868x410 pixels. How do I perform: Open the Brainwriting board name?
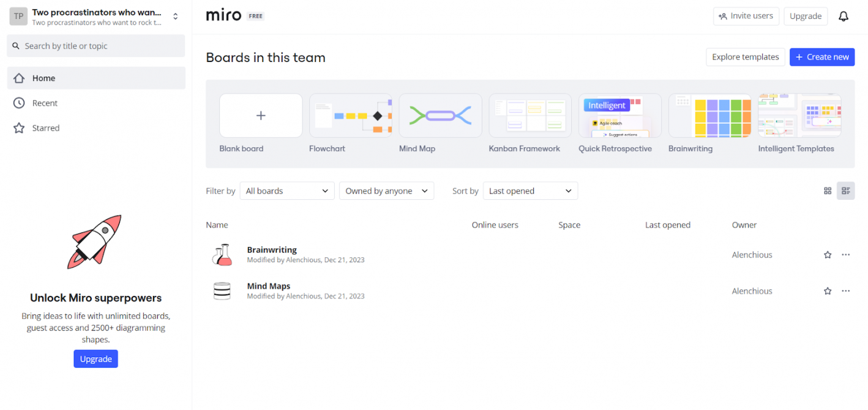(x=272, y=250)
